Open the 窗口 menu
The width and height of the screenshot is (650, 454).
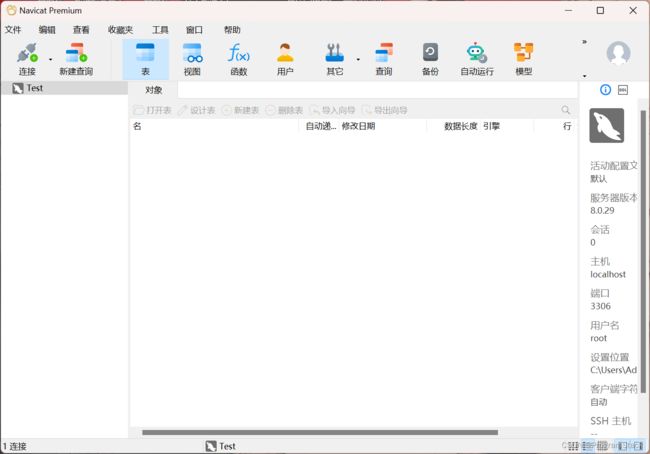click(x=194, y=30)
